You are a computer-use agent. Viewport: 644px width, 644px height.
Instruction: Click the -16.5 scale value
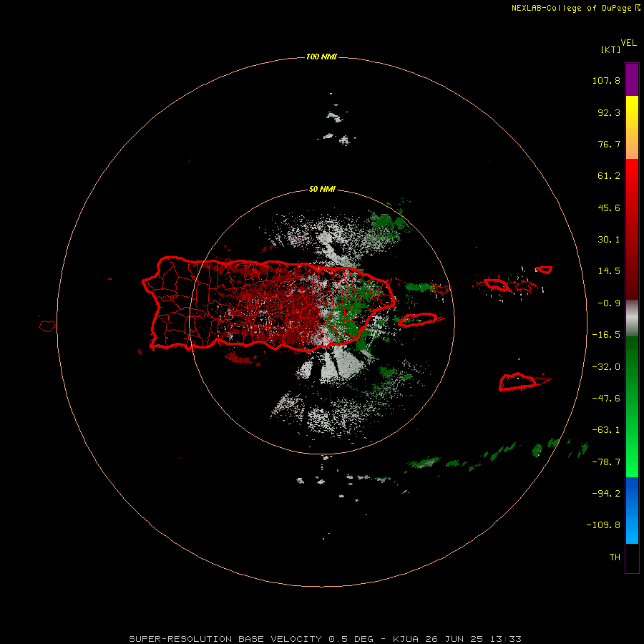pyautogui.click(x=606, y=335)
